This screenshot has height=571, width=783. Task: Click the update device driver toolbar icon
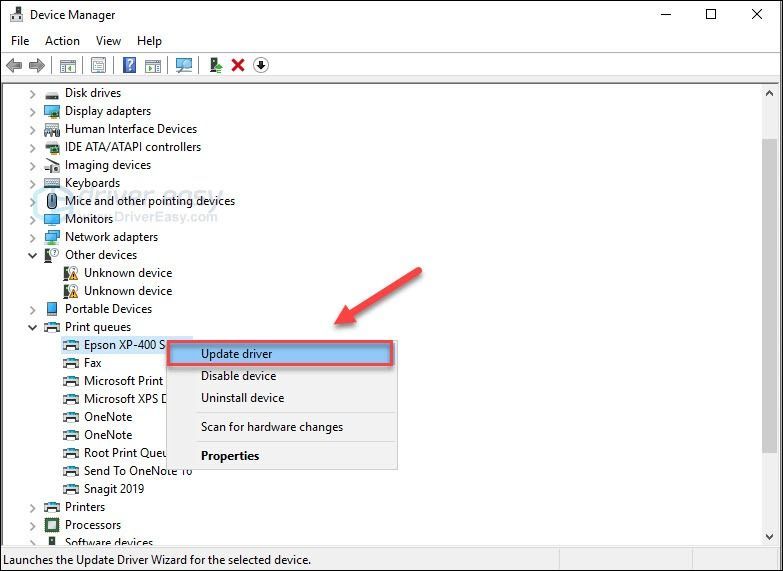(x=216, y=65)
